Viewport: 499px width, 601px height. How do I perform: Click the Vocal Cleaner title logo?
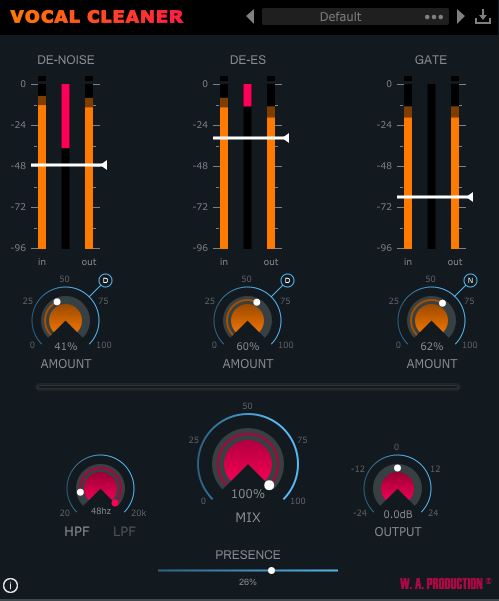coord(97,17)
